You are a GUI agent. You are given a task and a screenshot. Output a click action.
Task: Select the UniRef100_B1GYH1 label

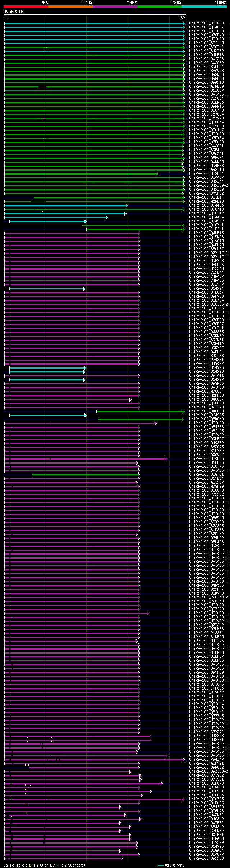(x=206, y=225)
